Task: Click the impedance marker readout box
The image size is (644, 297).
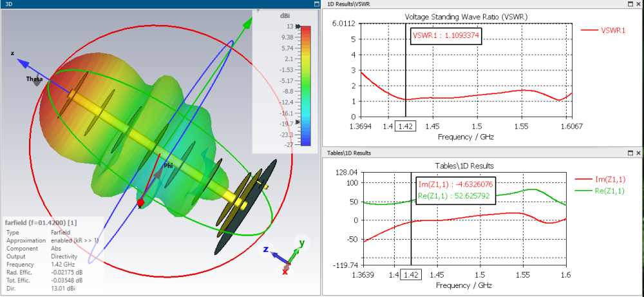Action: click(456, 191)
